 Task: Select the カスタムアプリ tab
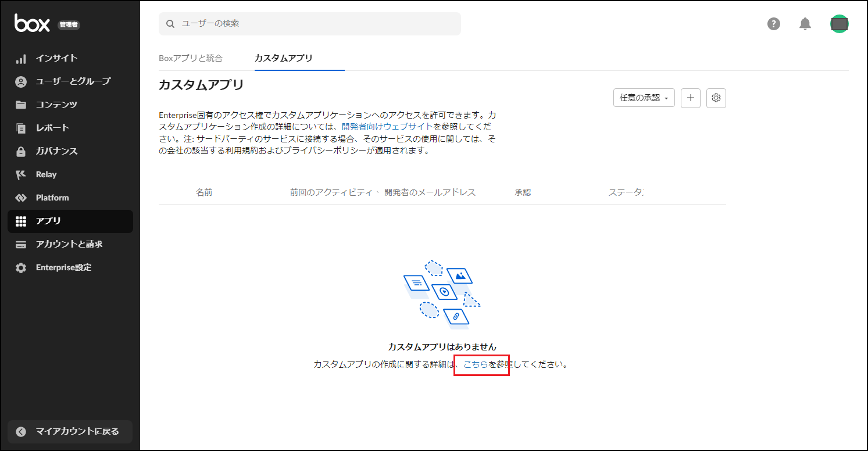click(284, 58)
